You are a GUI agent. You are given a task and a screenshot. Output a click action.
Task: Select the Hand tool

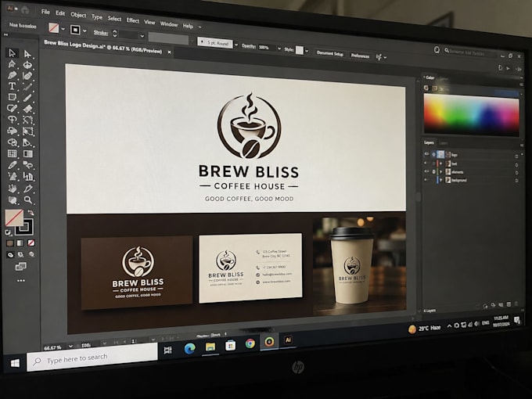point(13,188)
